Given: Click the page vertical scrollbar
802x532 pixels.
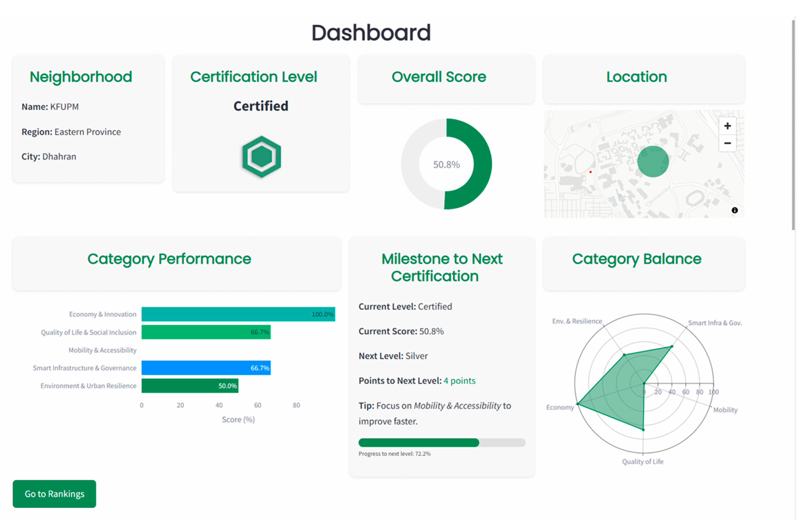Looking at the screenshot, I should pyautogui.click(x=793, y=126).
